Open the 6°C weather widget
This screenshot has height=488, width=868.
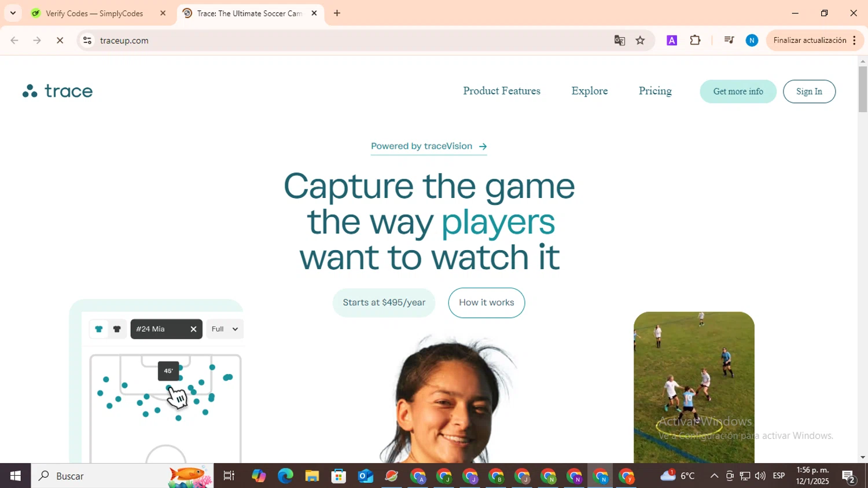click(678, 476)
